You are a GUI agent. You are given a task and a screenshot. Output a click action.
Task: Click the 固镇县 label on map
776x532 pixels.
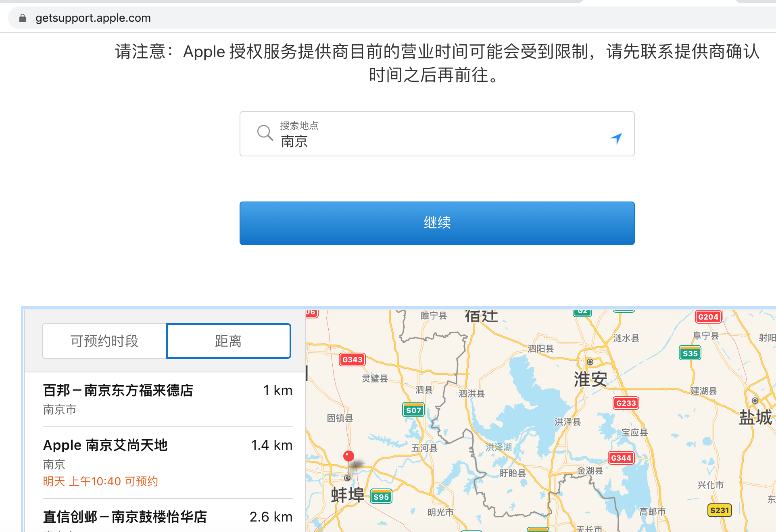coord(340,418)
